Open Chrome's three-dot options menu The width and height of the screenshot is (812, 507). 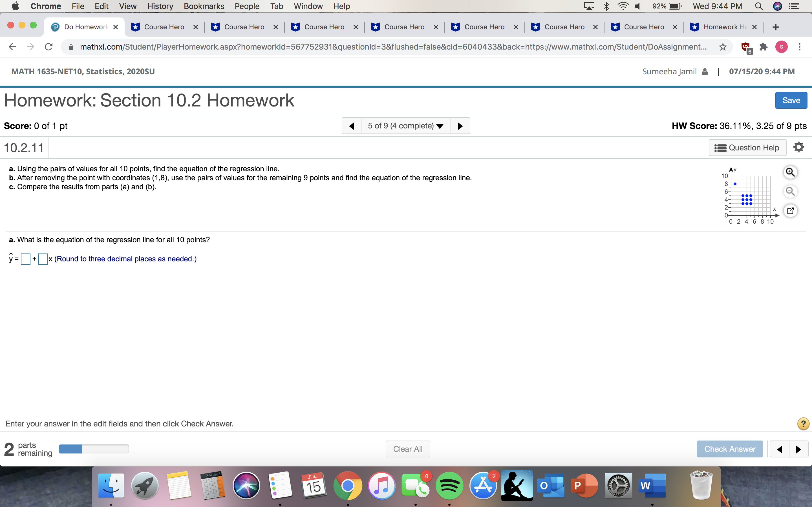coord(800,46)
